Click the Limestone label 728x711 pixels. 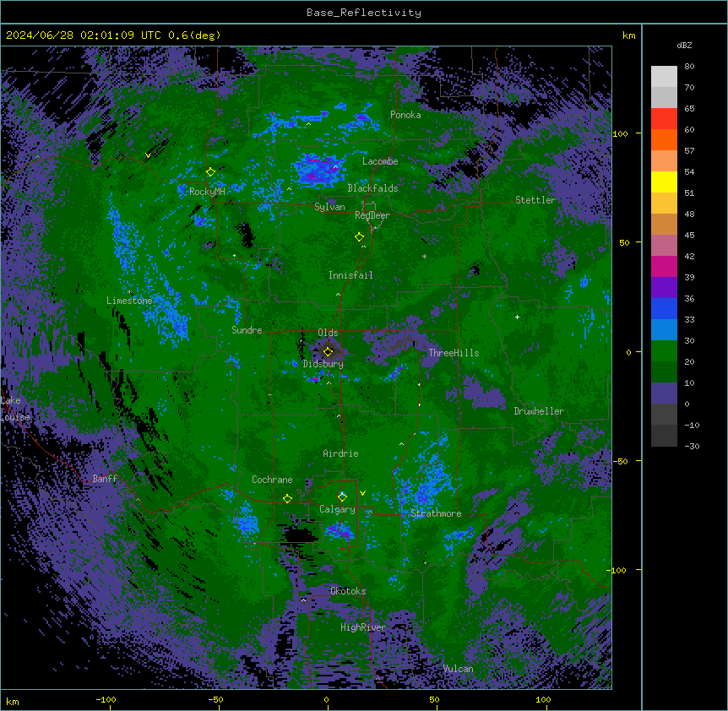[x=129, y=301]
